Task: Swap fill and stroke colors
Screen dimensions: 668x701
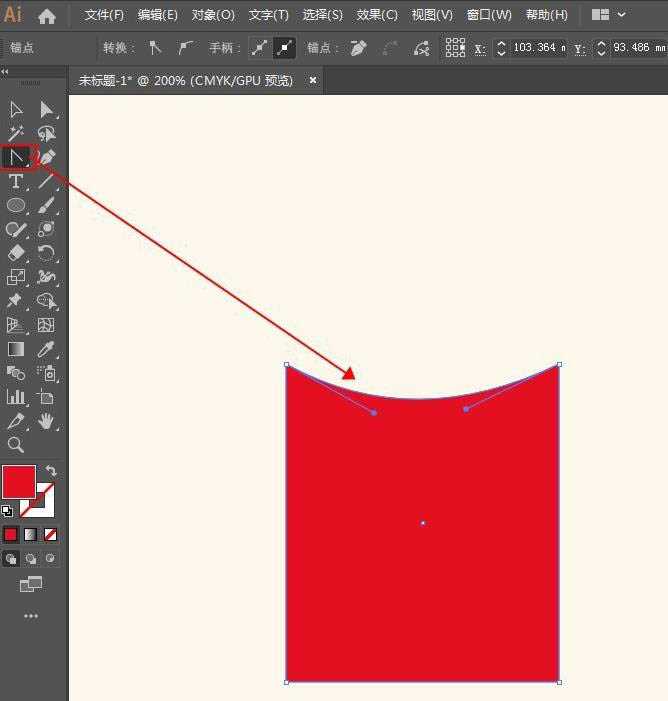Action: tap(51, 471)
